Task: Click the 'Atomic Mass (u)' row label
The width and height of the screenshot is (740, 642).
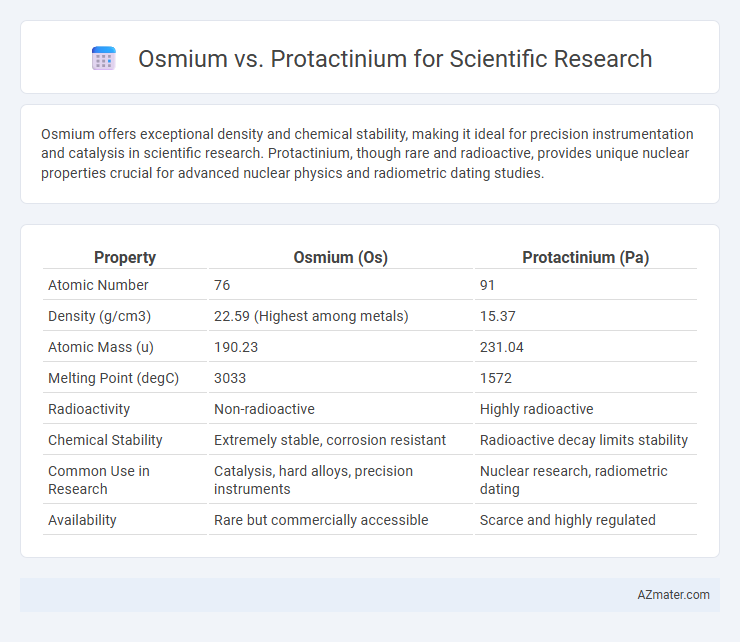Action: 101,347
